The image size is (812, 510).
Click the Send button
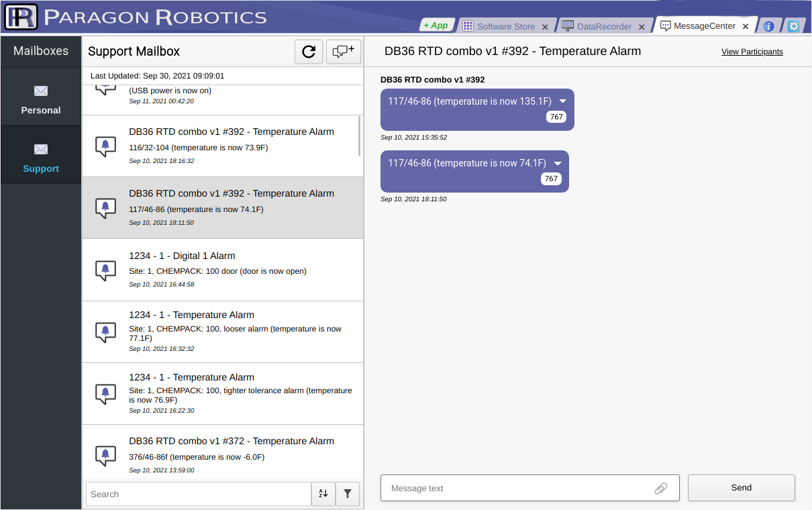[742, 488]
